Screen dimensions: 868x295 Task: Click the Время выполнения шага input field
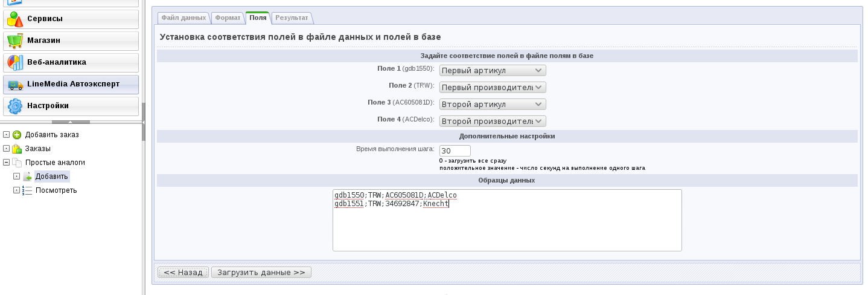click(x=455, y=151)
